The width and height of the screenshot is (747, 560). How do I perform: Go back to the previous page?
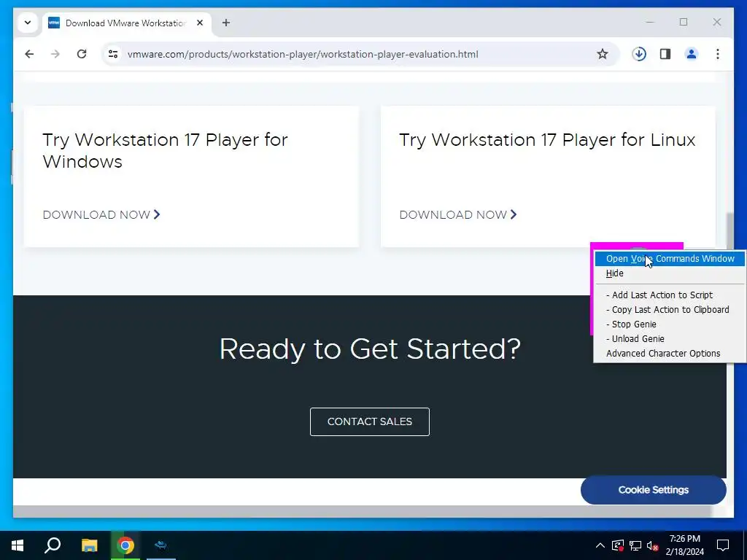pos(29,54)
